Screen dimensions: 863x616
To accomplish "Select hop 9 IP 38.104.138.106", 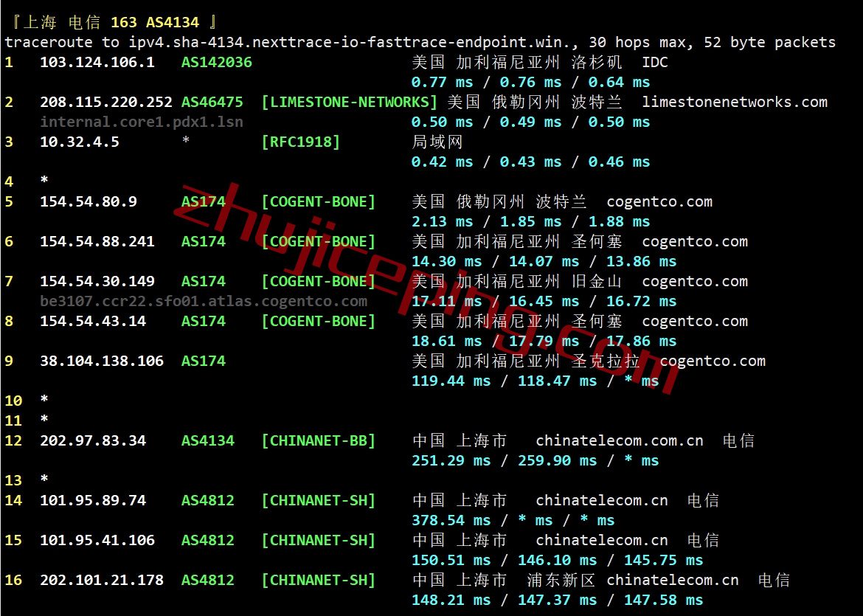I will [x=102, y=361].
